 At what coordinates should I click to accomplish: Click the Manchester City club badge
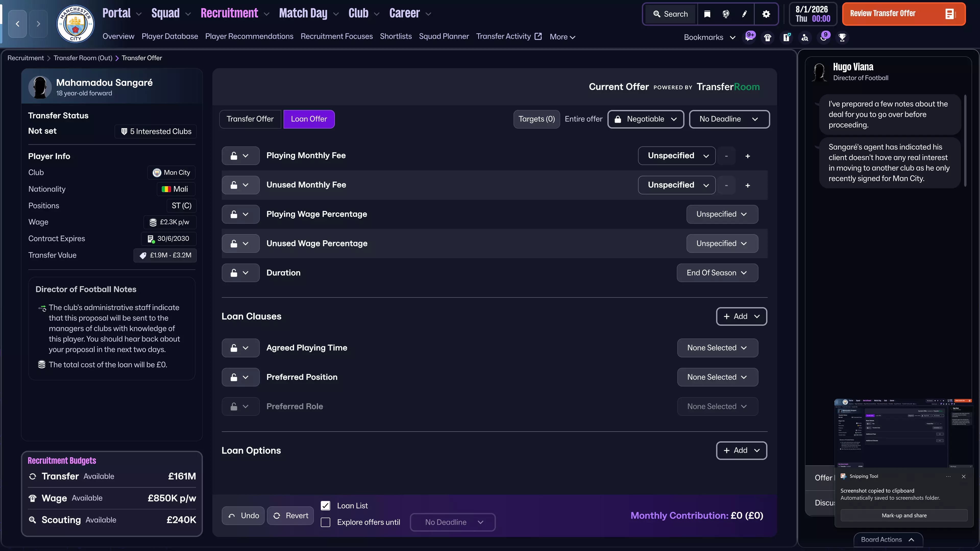click(75, 24)
